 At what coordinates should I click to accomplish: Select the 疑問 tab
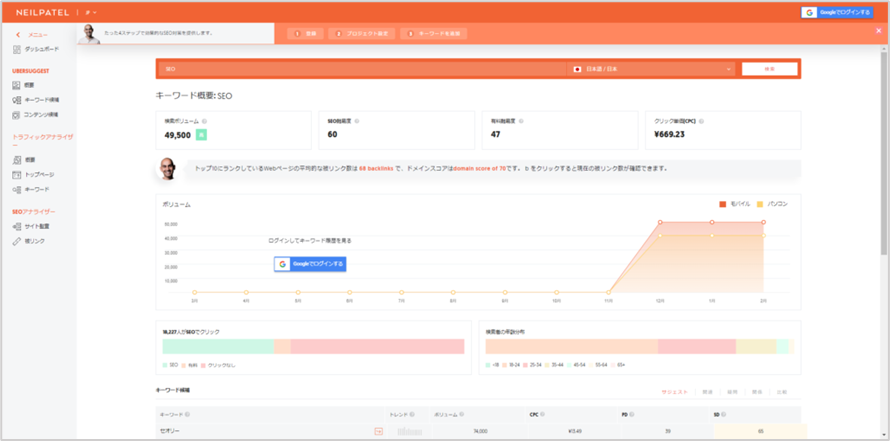pyautogui.click(x=733, y=392)
